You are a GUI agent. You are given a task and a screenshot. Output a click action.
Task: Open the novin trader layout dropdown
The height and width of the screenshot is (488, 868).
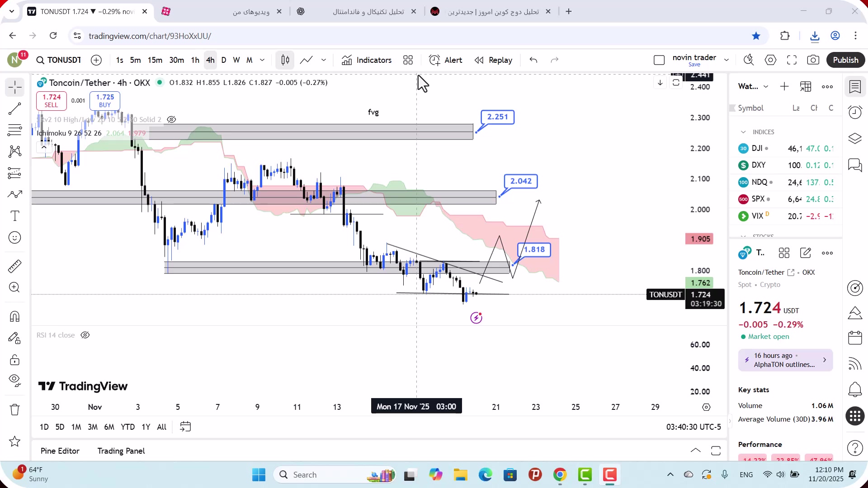pyautogui.click(x=726, y=60)
